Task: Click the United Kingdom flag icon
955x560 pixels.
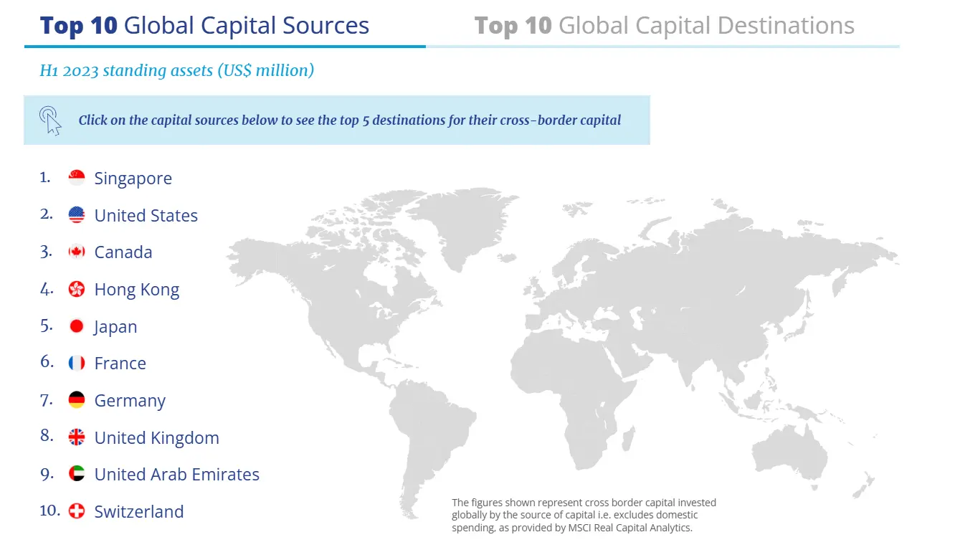Action: pos(77,437)
